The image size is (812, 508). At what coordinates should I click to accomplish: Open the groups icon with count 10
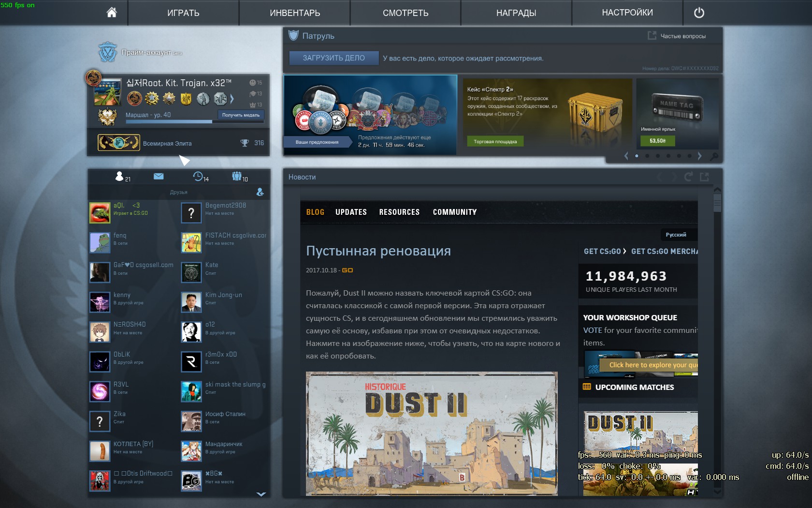point(237,176)
